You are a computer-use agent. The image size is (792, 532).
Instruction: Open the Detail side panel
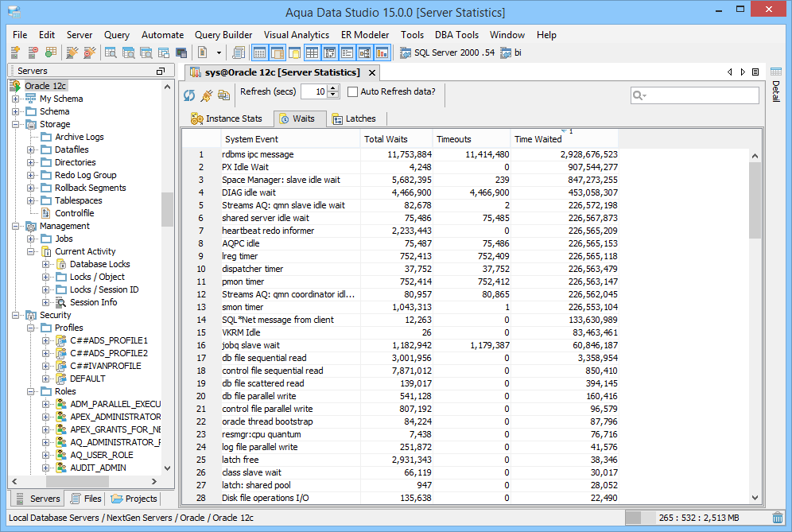tap(776, 84)
